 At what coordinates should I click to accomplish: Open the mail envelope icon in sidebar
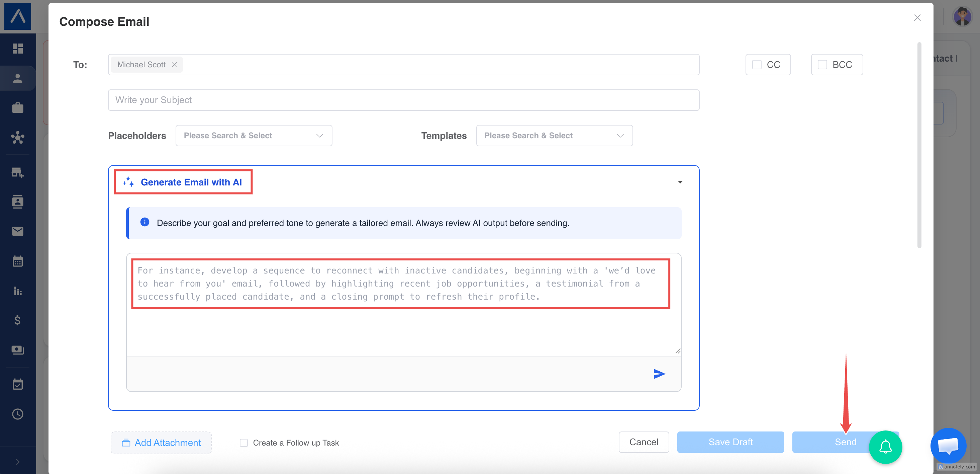(x=17, y=231)
